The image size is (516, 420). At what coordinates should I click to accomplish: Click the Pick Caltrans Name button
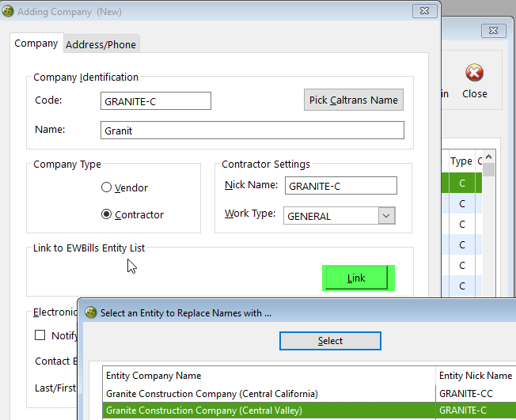click(354, 100)
